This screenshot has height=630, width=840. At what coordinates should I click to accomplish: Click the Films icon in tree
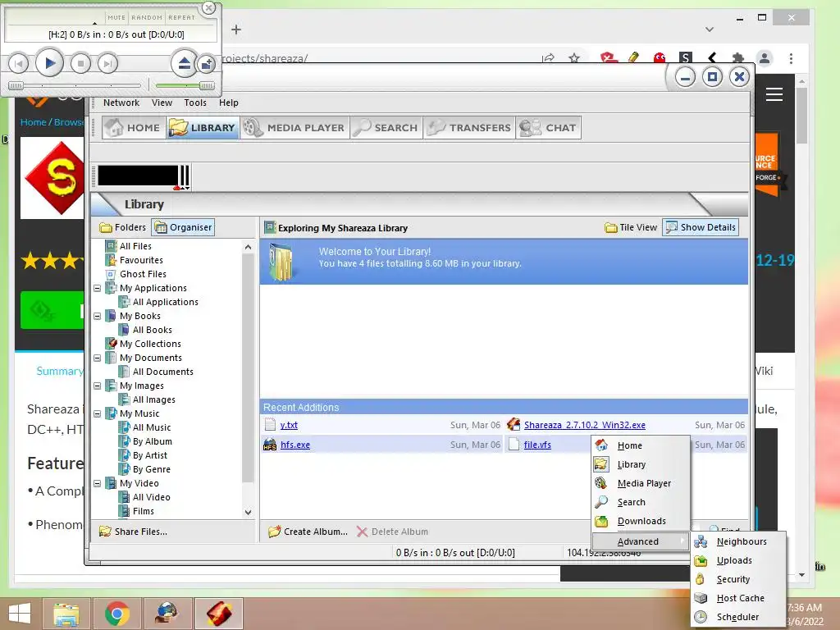coord(124,511)
